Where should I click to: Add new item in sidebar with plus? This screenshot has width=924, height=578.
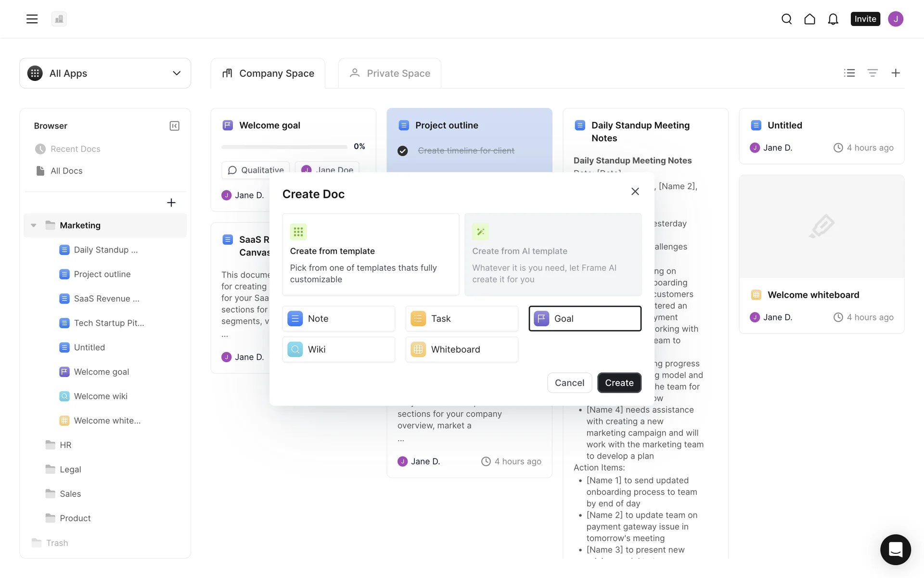(x=171, y=203)
